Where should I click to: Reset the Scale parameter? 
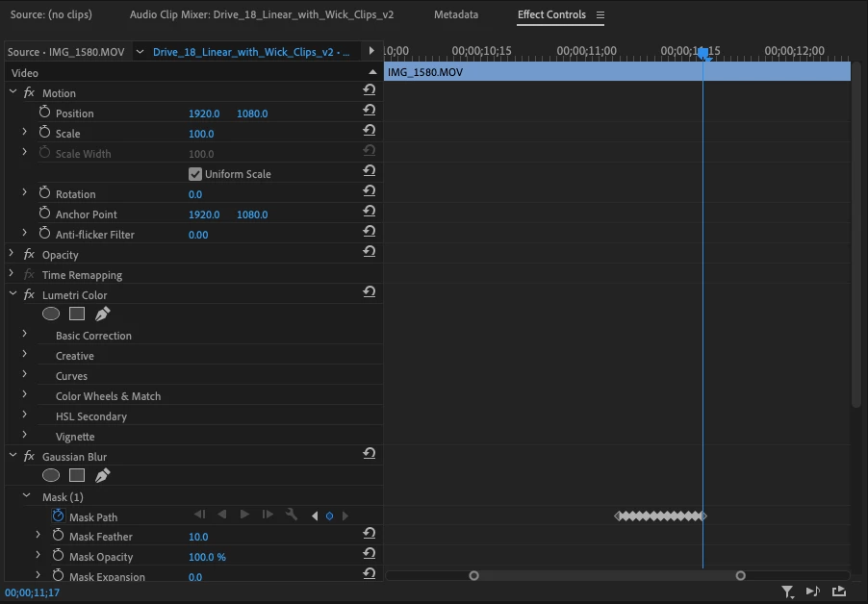pyautogui.click(x=370, y=131)
